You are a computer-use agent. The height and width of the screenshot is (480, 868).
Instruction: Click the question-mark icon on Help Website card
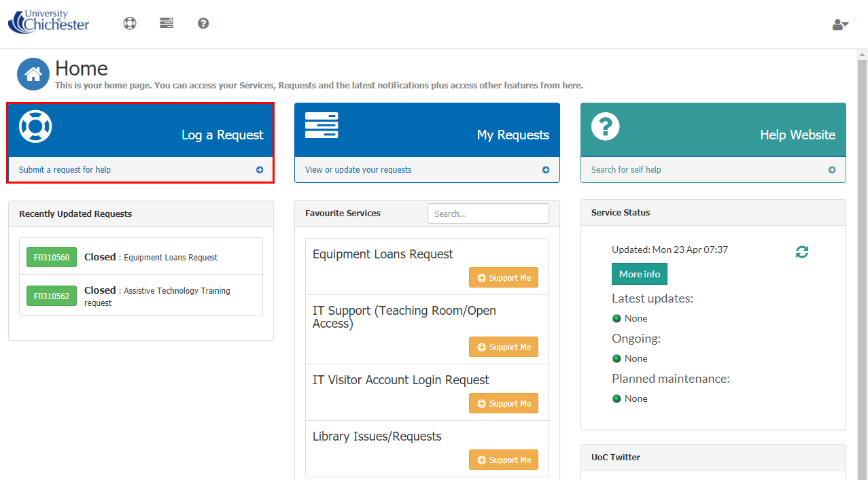(605, 126)
